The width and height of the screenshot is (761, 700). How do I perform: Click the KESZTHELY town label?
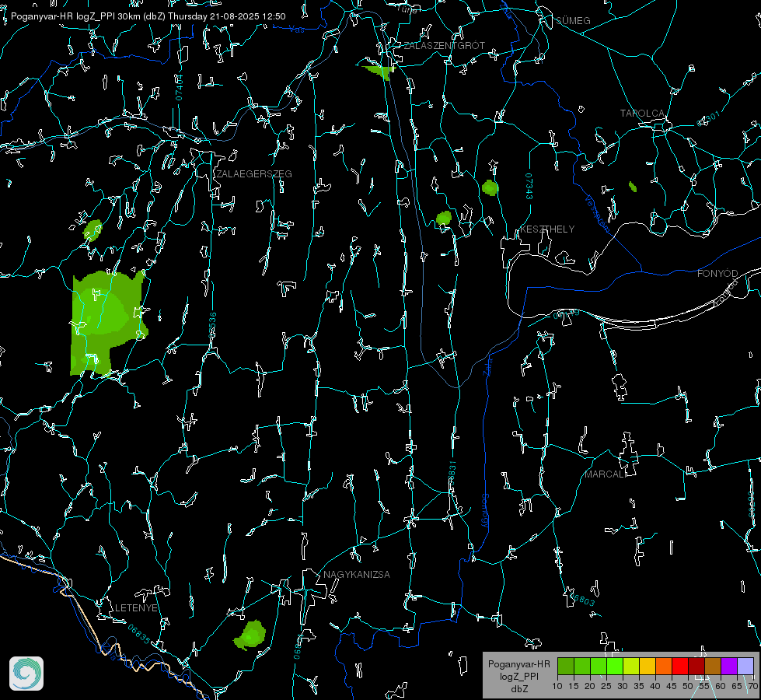(x=547, y=229)
